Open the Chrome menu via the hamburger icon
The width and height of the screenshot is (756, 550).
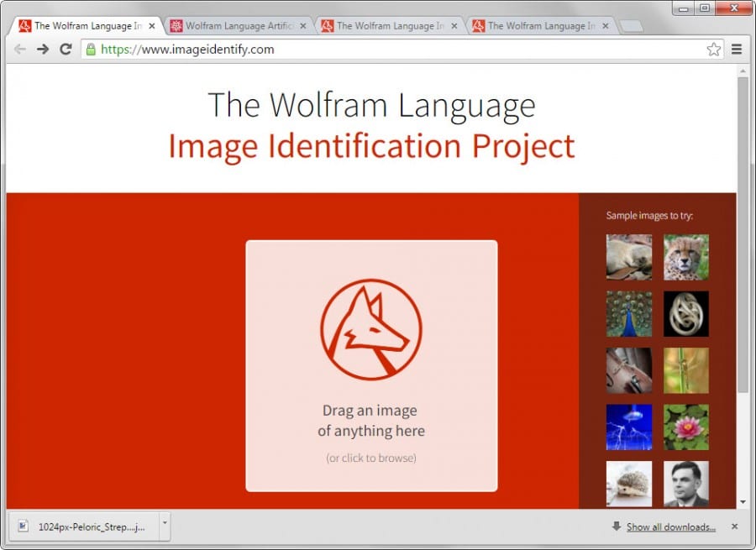click(737, 50)
